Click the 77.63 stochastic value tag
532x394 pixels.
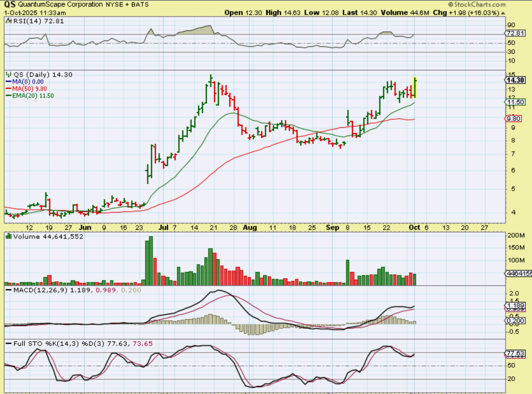pos(515,353)
